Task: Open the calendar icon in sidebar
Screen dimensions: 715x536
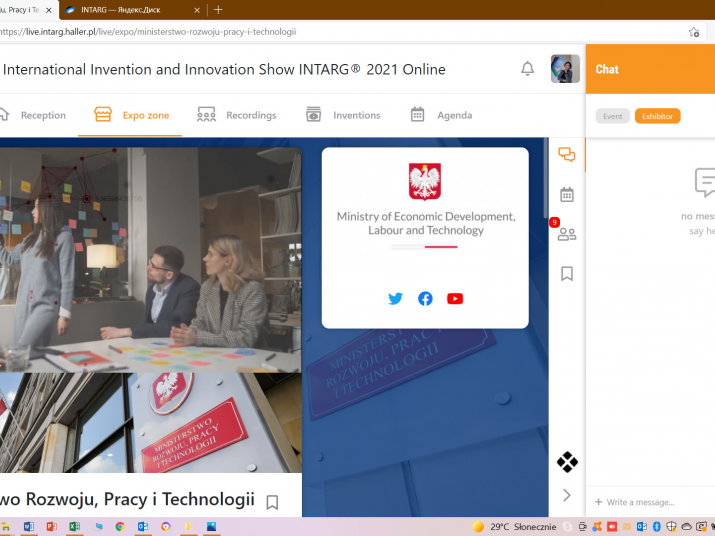Action: (x=567, y=195)
